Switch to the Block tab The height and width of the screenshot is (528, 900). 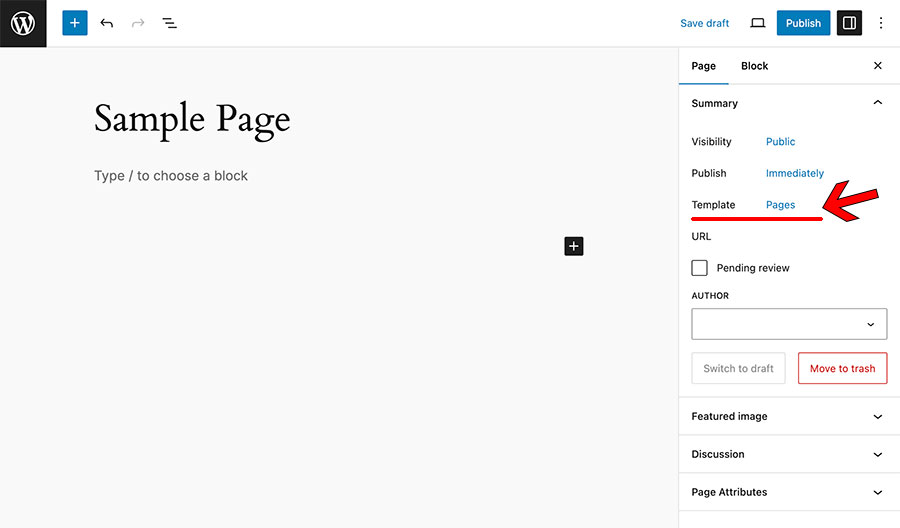click(754, 66)
